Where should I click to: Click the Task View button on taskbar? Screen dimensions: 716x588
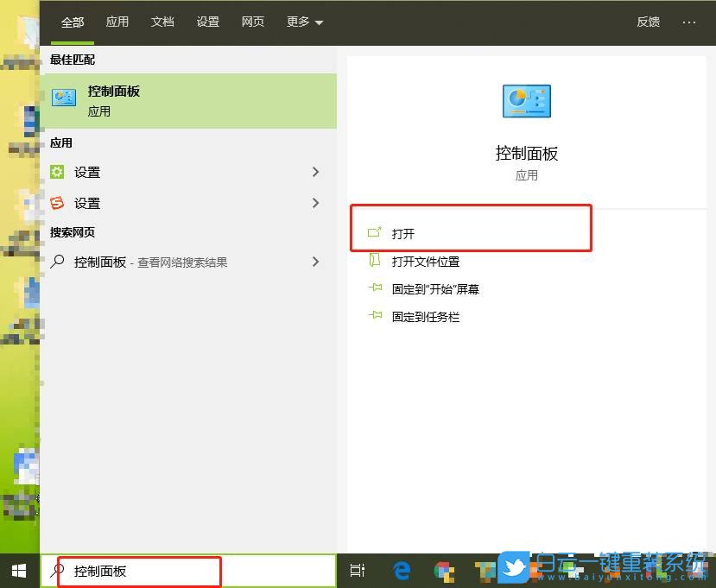pyautogui.click(x=358, y=571)
